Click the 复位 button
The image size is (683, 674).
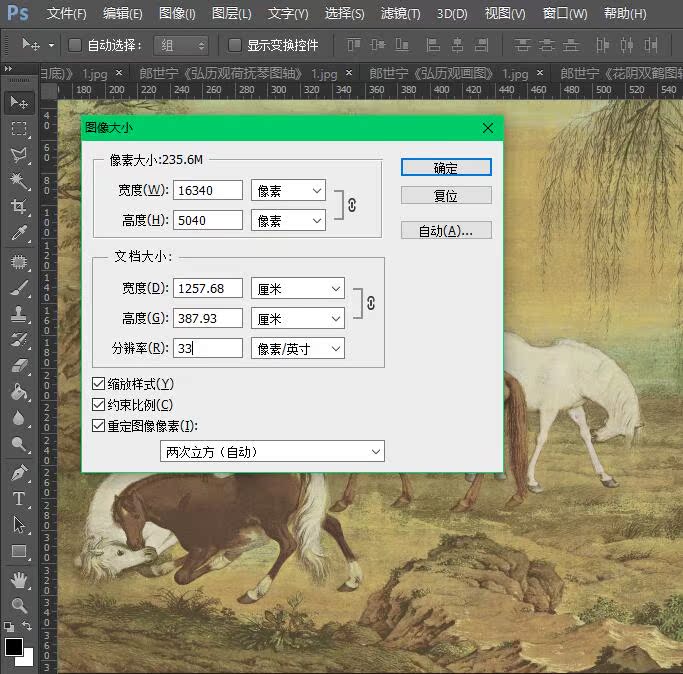[446, 195]
